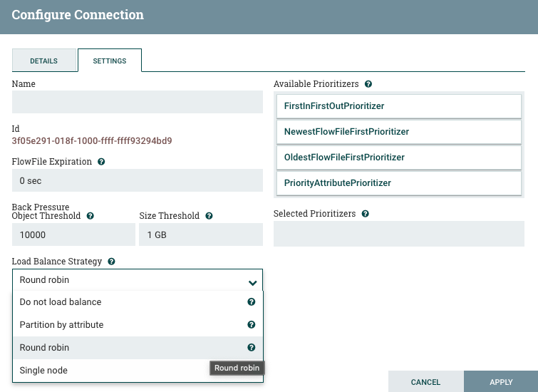Click help icon on Partition by attribute option
This screenshot has height=392, width=538.
coord(251,325)
